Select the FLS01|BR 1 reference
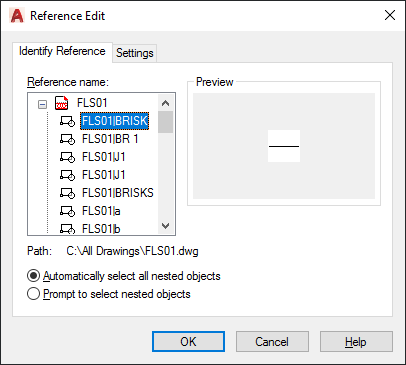Screen dimensions: 406x365 110,139
